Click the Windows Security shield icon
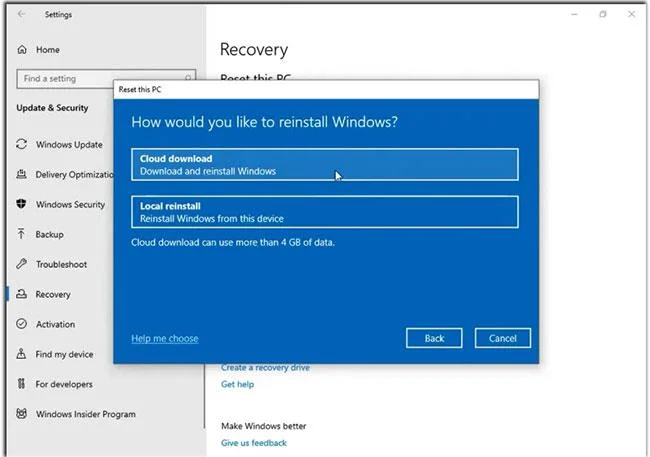Screen dimensions: 650x457 (x=22, y=204)
